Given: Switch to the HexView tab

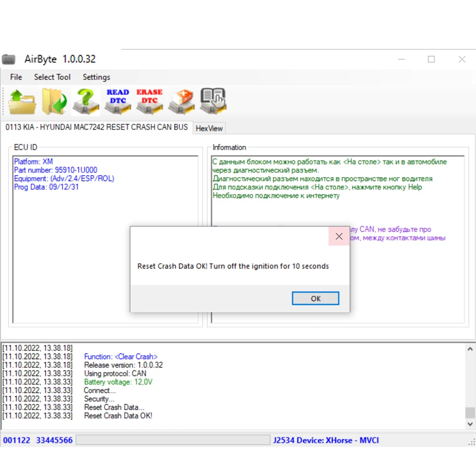Looking at the screenshot, I should [209, 129].
